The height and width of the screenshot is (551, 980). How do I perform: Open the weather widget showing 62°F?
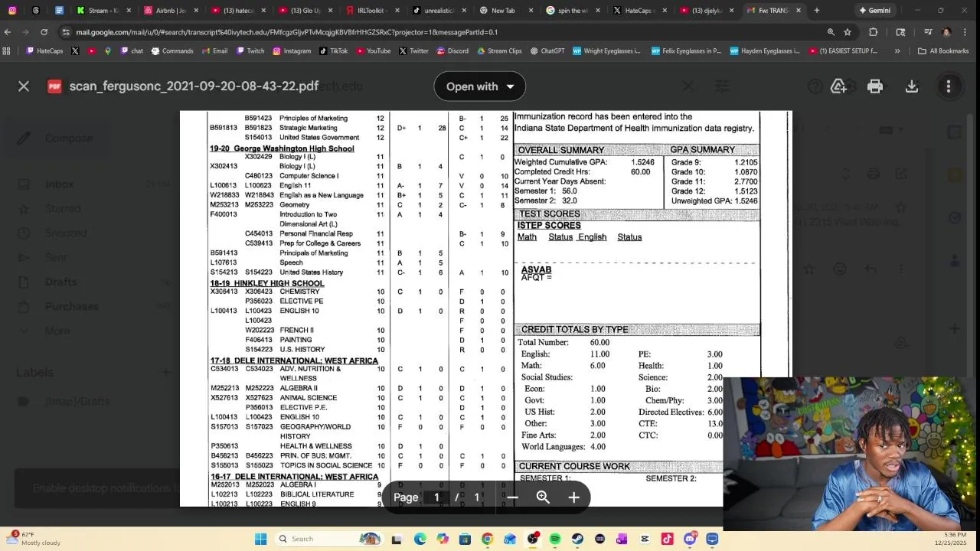coord(34,539)
